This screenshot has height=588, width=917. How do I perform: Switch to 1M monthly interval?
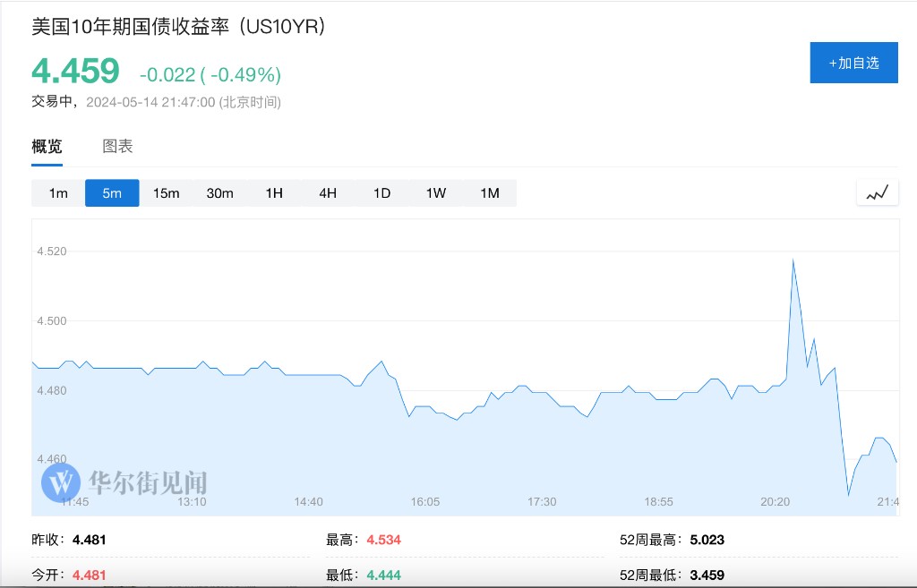click(489, 193)
